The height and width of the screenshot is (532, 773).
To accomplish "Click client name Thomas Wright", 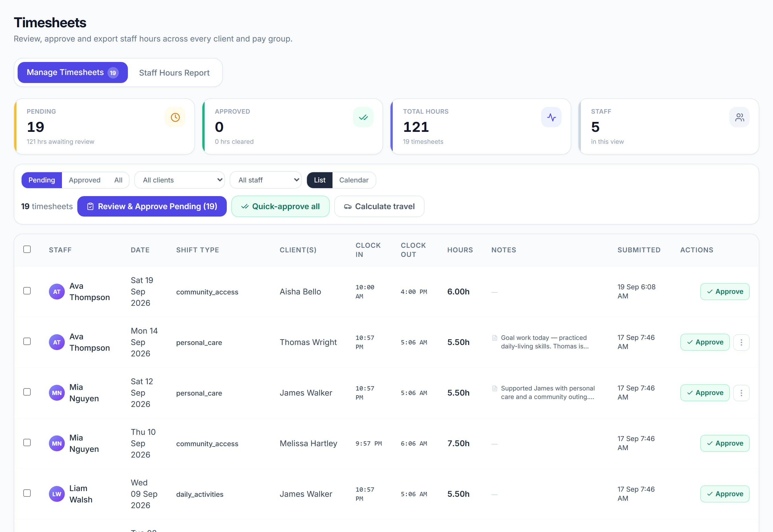I will [x=308, y=342].
